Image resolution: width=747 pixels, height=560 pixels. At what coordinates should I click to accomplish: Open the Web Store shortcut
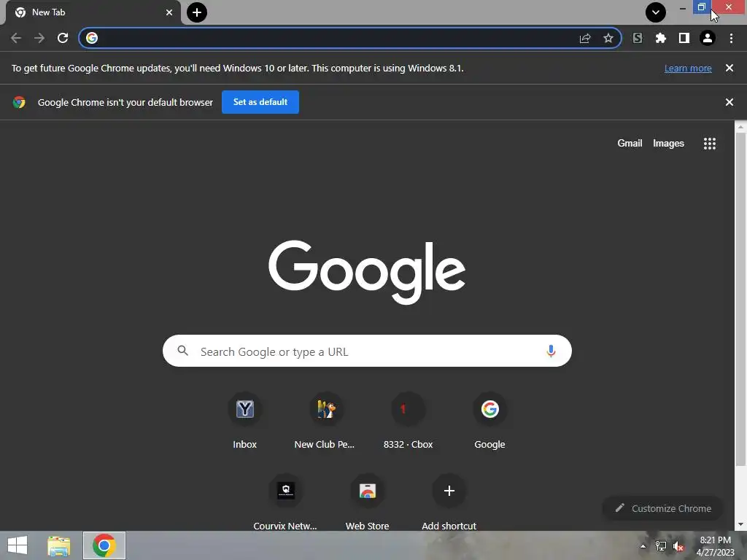[x=368, y=502]
